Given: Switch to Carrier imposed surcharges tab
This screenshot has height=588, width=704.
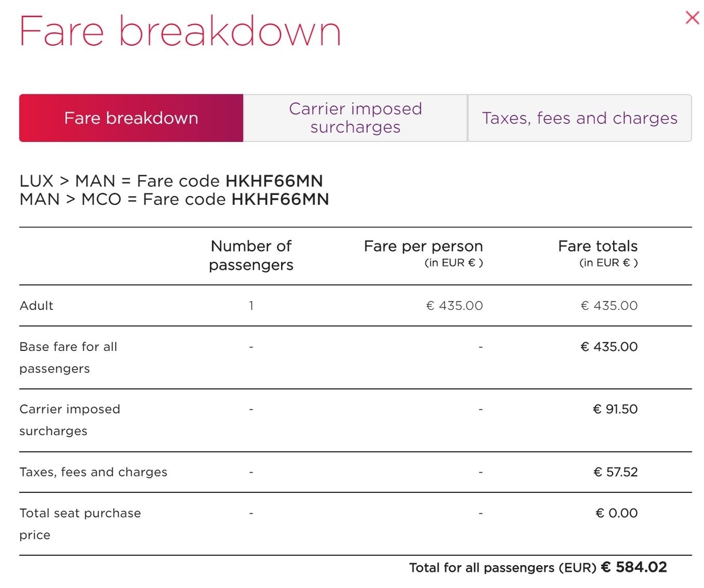Looking at the screenshot, I should click(x=355, y=118).
